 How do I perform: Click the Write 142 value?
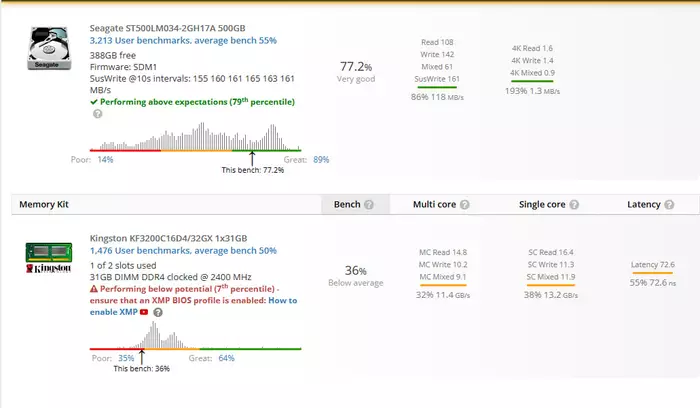[x=437, y=54]
